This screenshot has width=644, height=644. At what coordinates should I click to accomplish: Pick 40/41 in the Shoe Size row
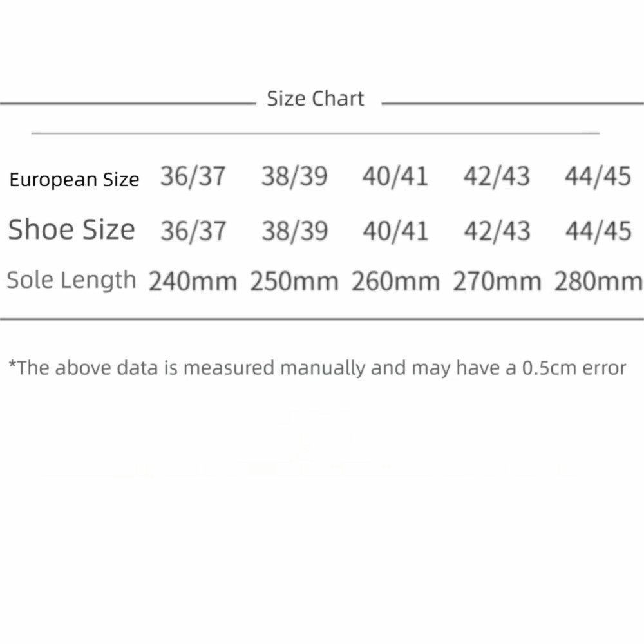point(395,231)
